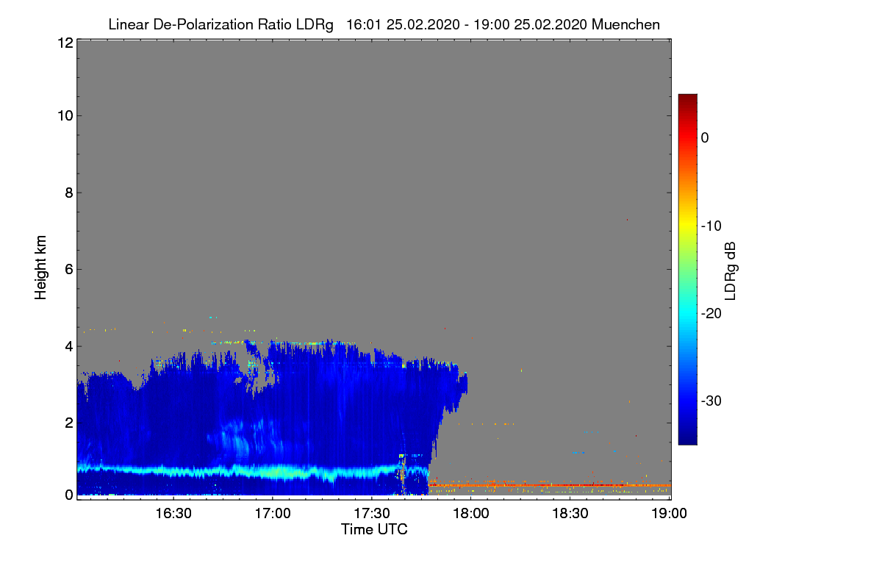Click the date range '16:01 25.02.2020 - 19:00 25.02.2020'
Viewport: 882px width, 588px height.
point(466,24)
